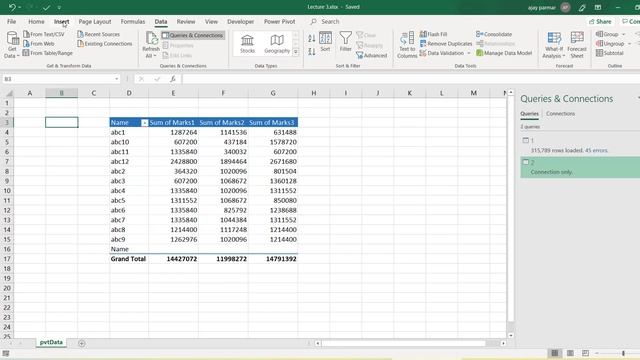
Task: Select query 2 Connection only
Action: (x=580, y=167)
